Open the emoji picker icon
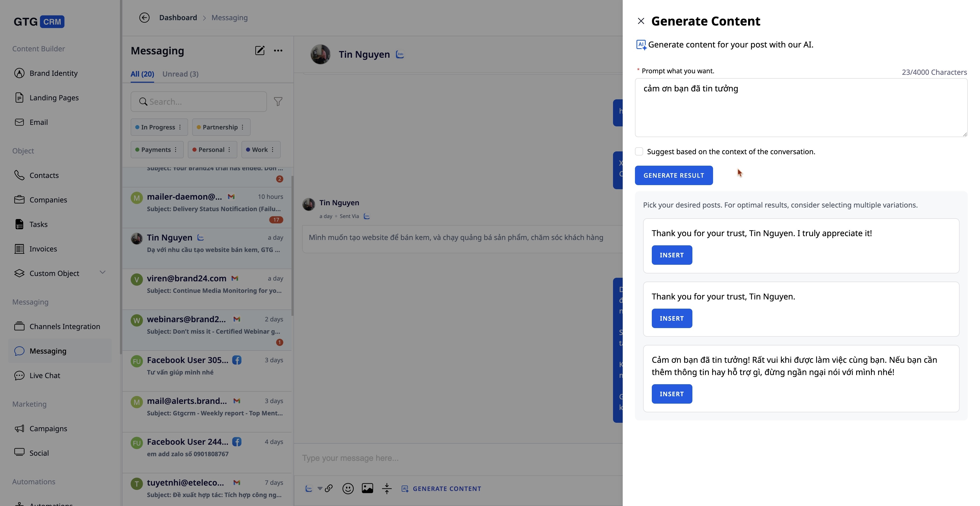This screenshot has height=506, width=980. click(x=348, y=488)
